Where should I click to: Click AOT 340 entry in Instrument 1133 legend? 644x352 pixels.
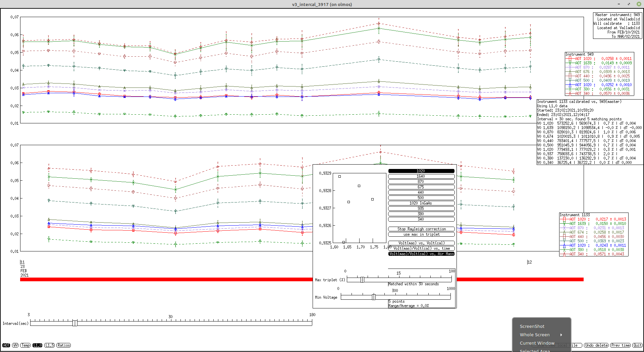593,254
